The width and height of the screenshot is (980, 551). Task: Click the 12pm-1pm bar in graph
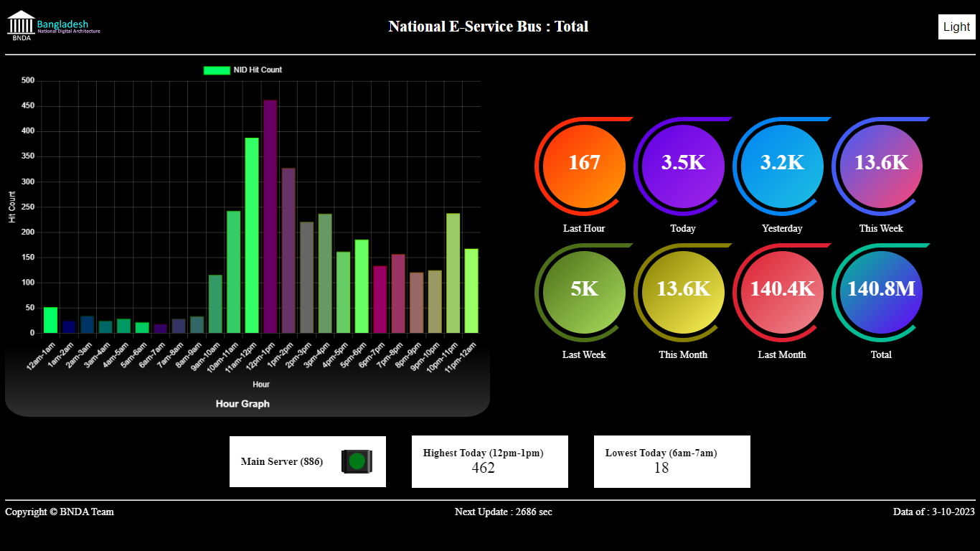point(270,217)
